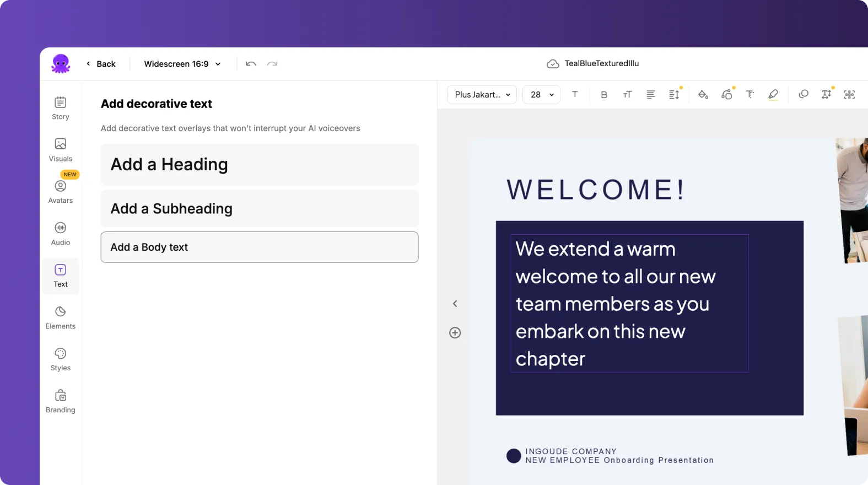This screenshot has width=868, height=485.
Task: Open the Visuals sidebar tab
Action: coord(61,150)
